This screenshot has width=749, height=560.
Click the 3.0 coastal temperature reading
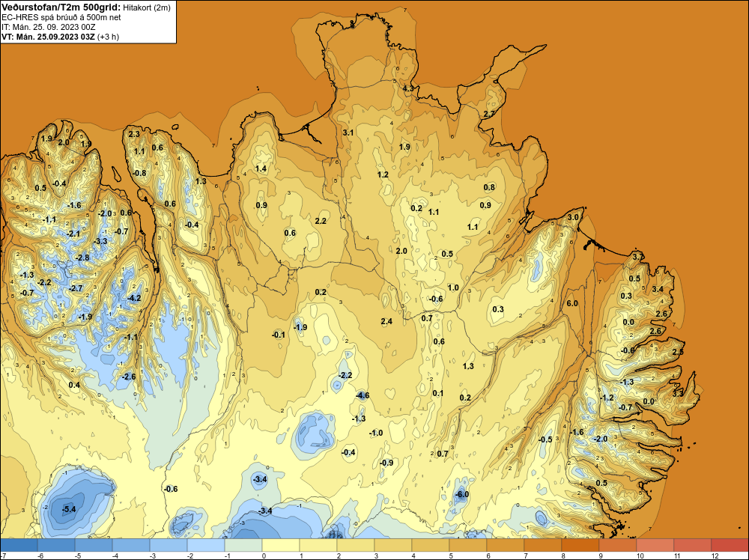(573, 217)
